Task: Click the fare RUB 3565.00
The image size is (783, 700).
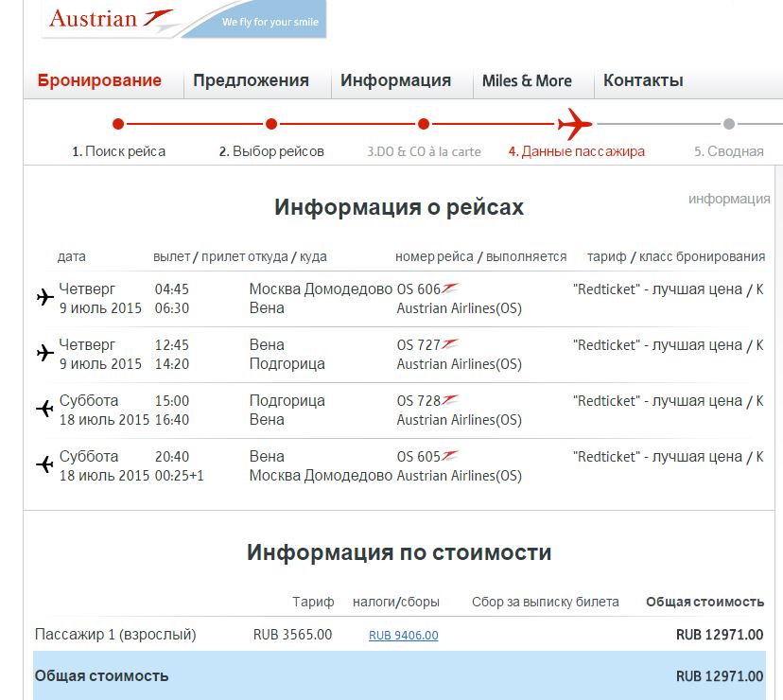Action: (292, 635)
